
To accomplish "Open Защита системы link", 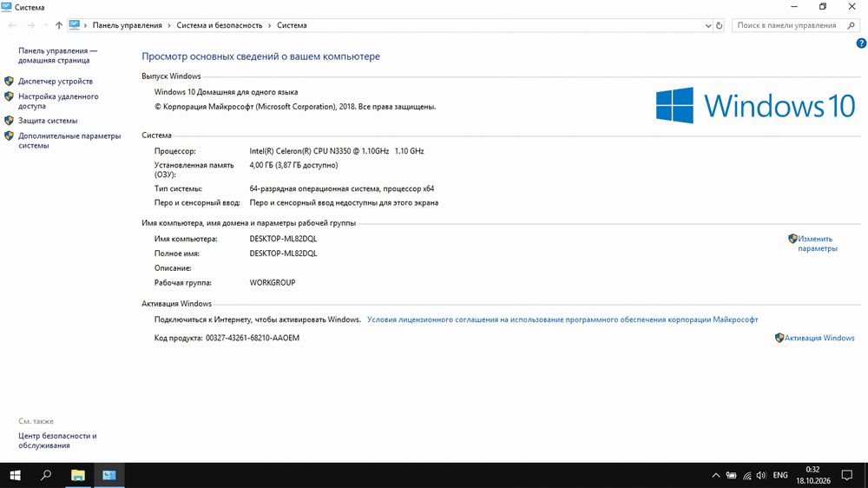I will point(48,120).
